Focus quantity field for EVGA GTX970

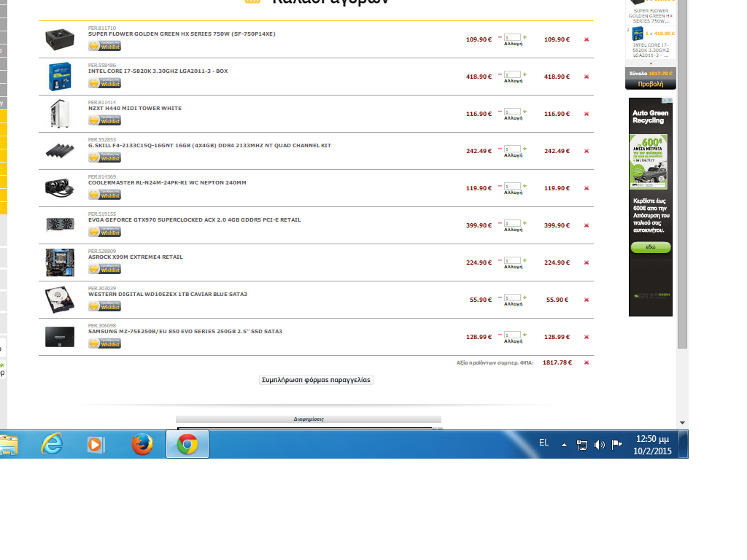tap(512, 223)
